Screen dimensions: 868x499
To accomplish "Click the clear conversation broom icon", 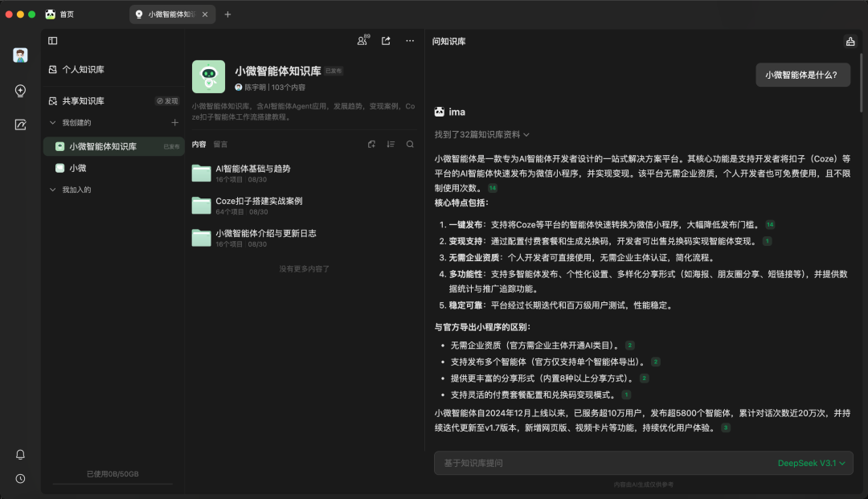I will tap(850, 42).
